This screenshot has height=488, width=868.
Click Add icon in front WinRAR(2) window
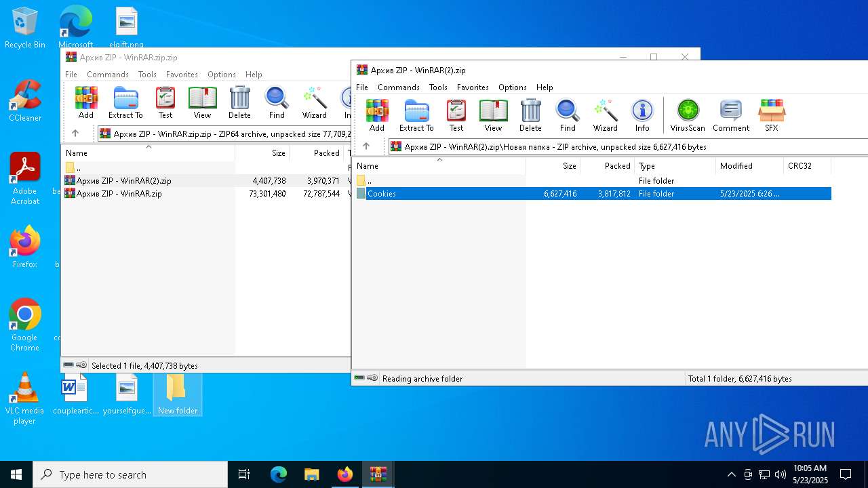point(377,115)
